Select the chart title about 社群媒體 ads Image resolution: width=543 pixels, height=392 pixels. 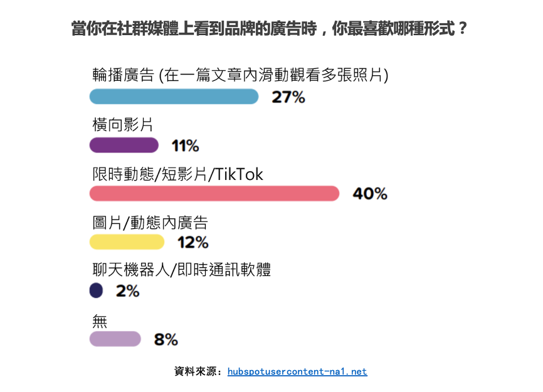click(x=270, y=28)
